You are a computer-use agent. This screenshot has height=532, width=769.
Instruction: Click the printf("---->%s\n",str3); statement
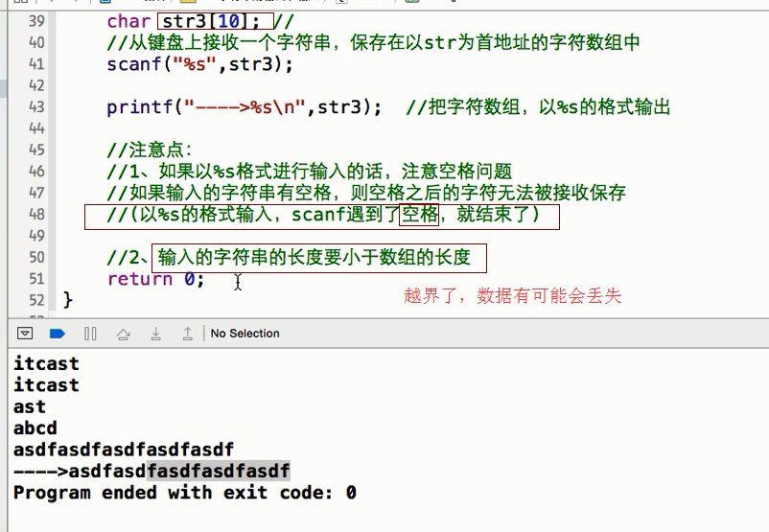coord(244,107)
